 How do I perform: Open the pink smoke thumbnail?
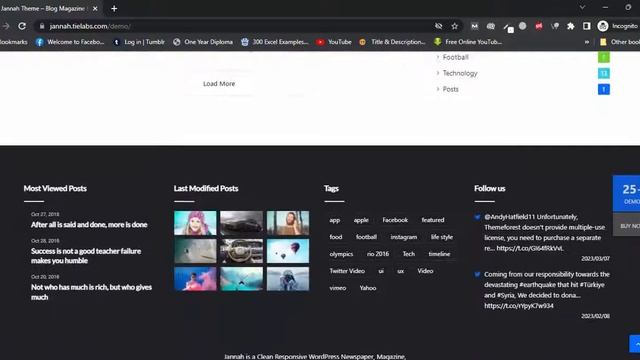pos(195,279)
